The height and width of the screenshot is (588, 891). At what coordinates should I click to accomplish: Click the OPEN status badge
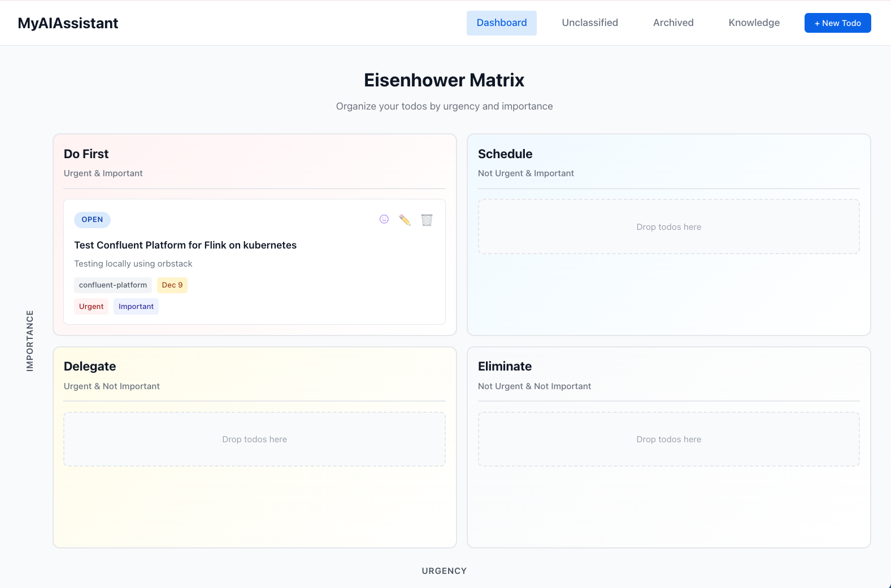point(92,220)
